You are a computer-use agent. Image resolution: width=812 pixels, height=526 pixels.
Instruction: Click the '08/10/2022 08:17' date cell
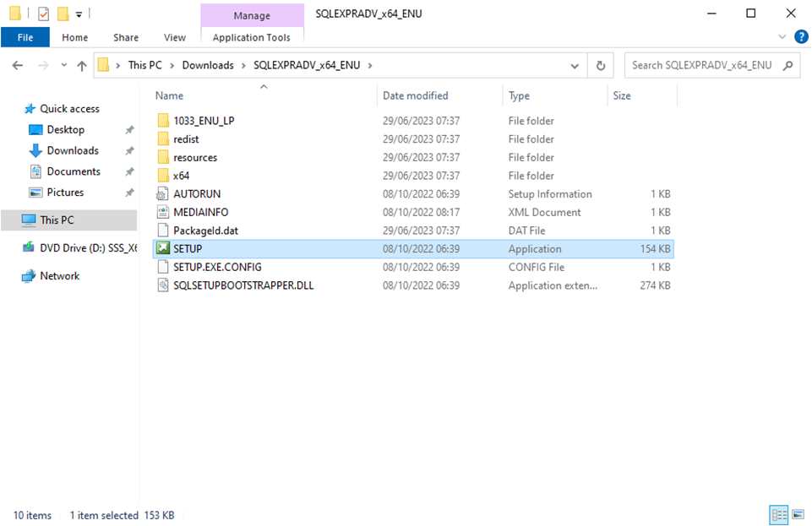point(421,212)
